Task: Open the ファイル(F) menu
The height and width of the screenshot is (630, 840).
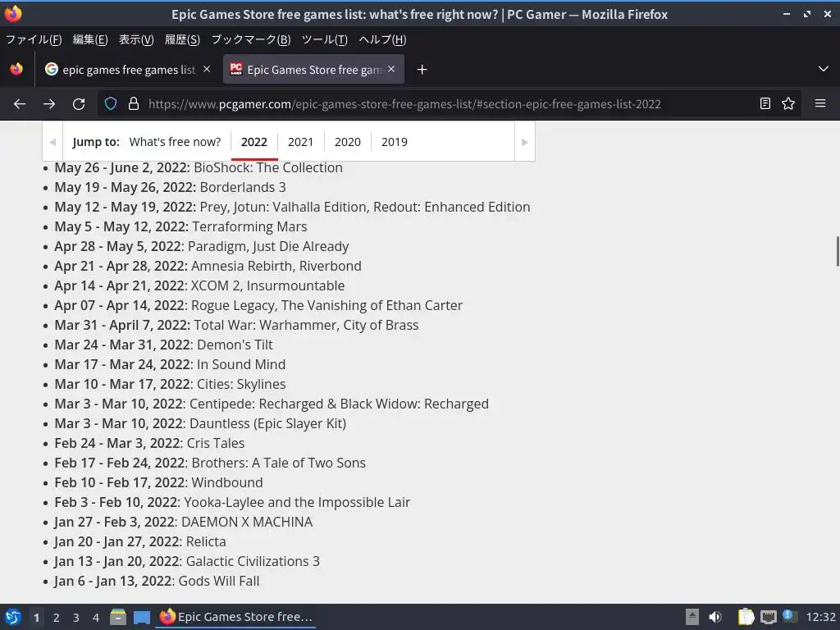Action: pos(33,39)
